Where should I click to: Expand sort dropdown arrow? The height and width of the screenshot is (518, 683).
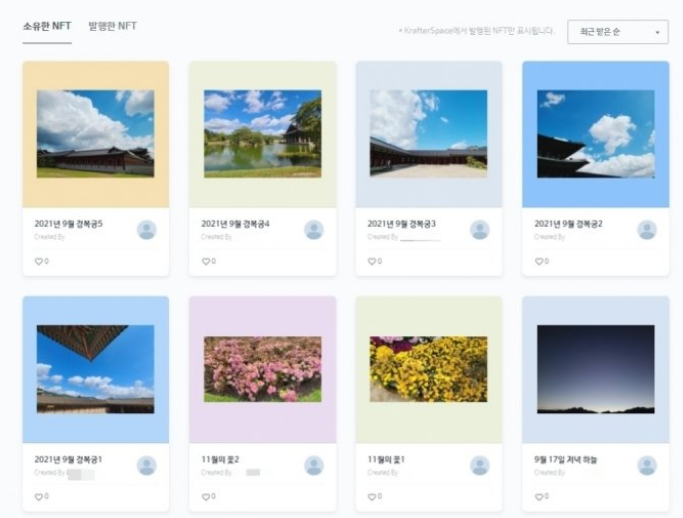[657, 32]
